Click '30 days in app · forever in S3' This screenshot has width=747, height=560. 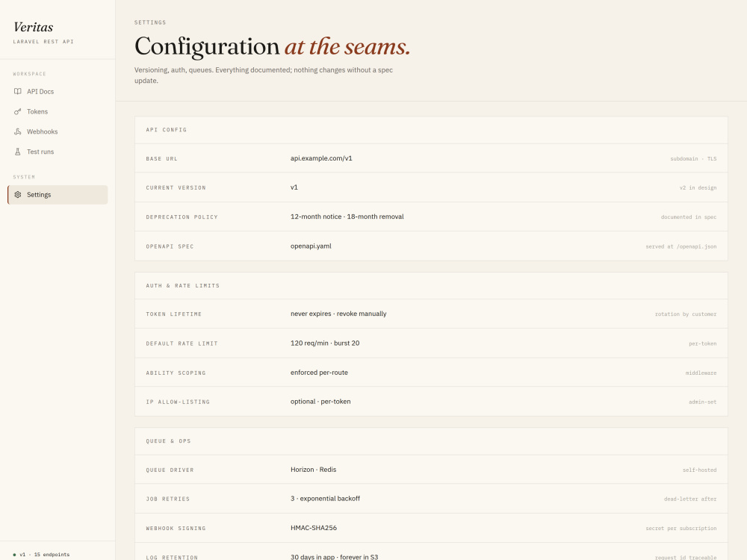[335, 557]
